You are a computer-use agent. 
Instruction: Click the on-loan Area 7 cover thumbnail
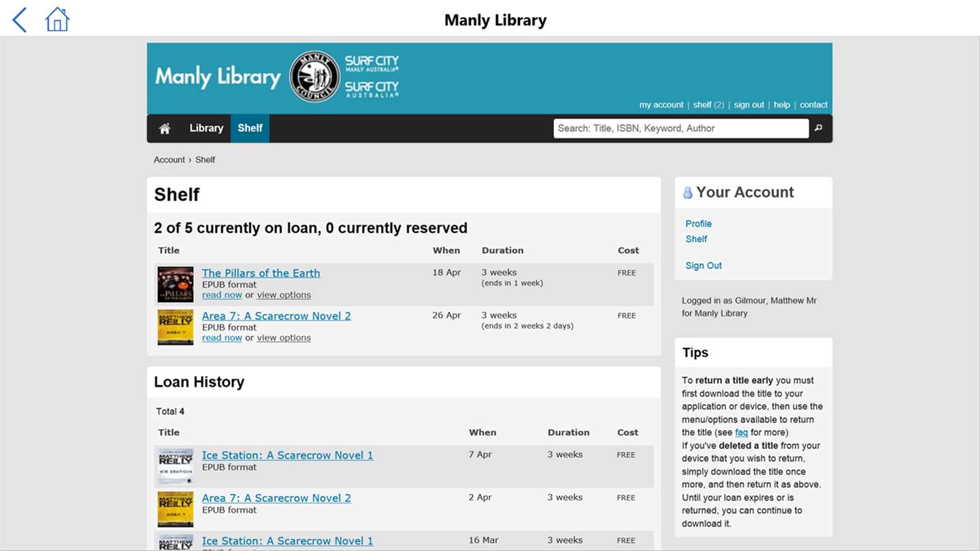176,327
